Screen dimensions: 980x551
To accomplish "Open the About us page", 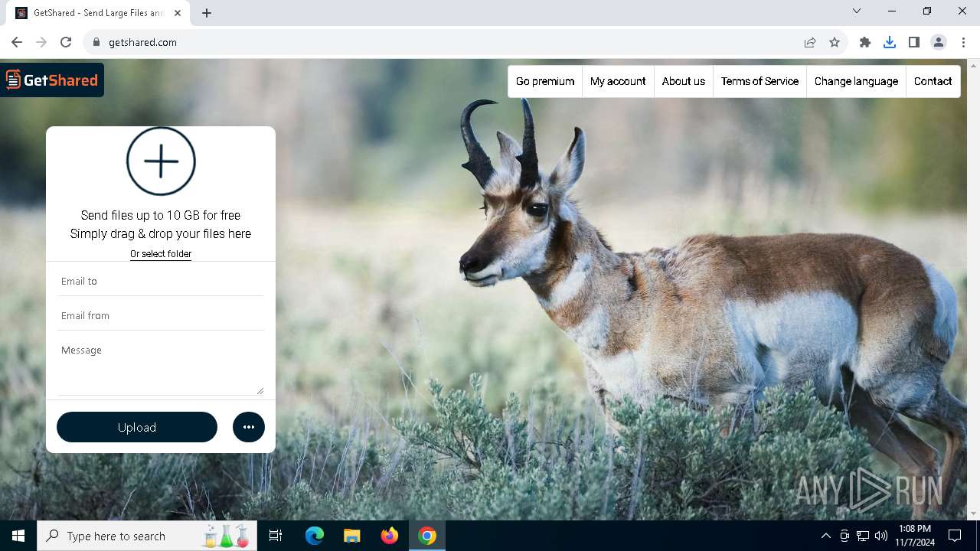I will coord(684,81).
